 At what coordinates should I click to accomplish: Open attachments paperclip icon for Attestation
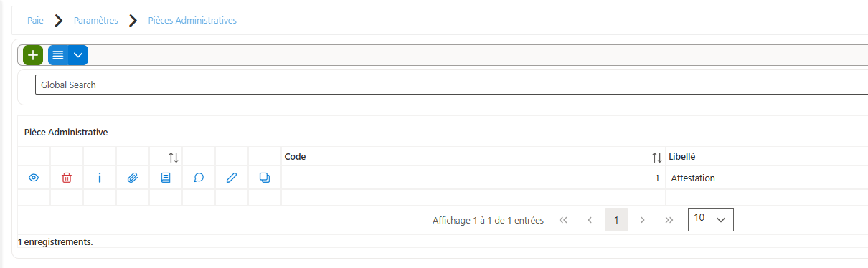[x=133, y=178]
